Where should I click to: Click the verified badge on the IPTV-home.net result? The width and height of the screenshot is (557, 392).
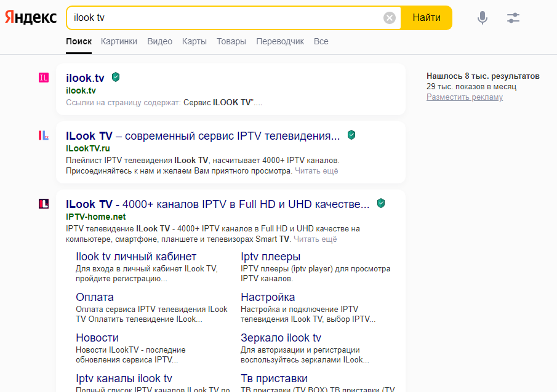pyautogui.click(x=381, y=202)
